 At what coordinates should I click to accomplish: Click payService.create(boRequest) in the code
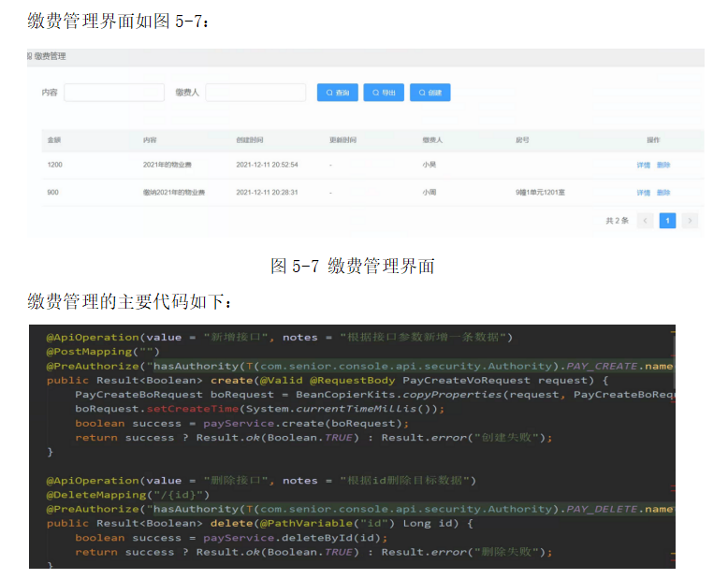[x=302, y=423]
